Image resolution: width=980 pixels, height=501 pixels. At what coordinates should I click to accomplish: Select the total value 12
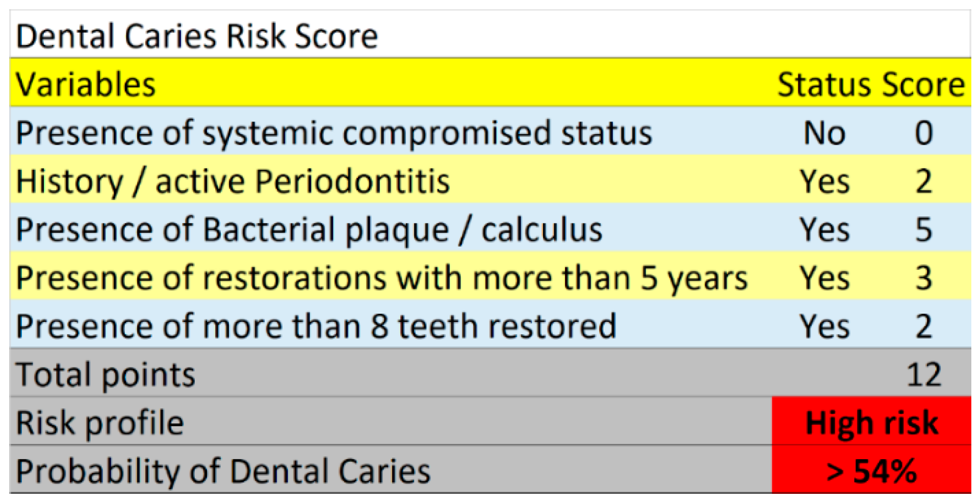[x=923, y=374]
